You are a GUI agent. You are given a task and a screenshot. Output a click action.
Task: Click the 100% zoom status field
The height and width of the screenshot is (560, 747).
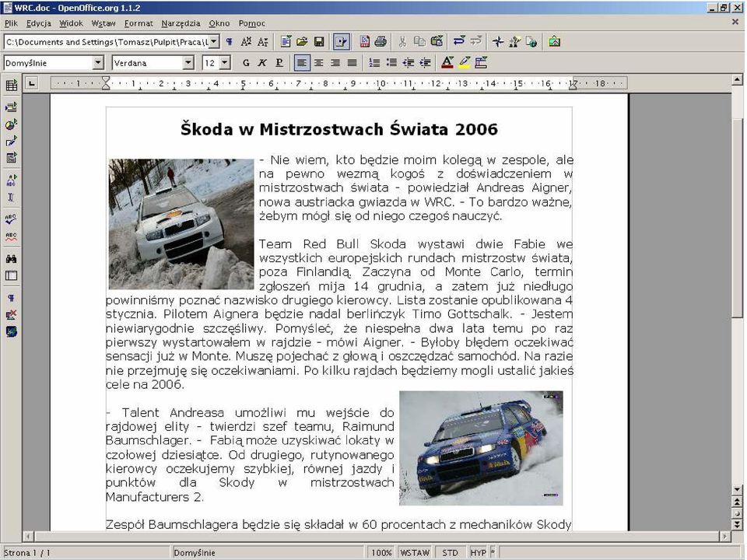[381, 552]
